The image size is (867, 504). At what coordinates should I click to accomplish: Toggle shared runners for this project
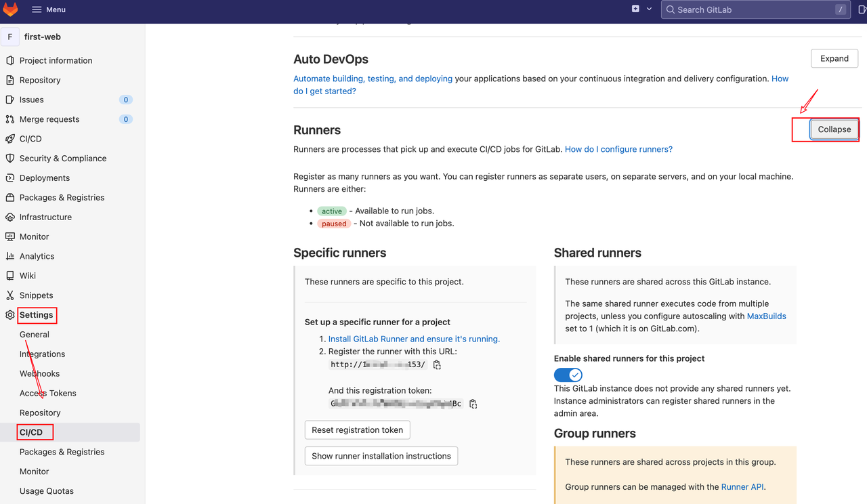568,375
